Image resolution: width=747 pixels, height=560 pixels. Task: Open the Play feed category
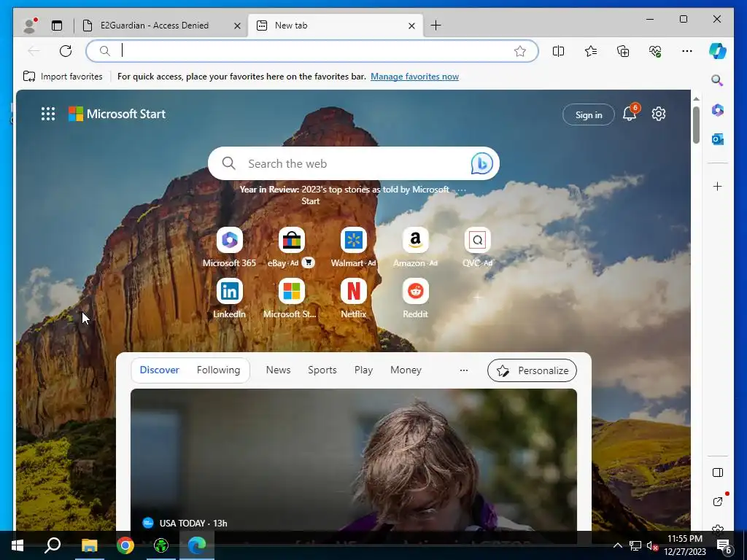point(363,370)
